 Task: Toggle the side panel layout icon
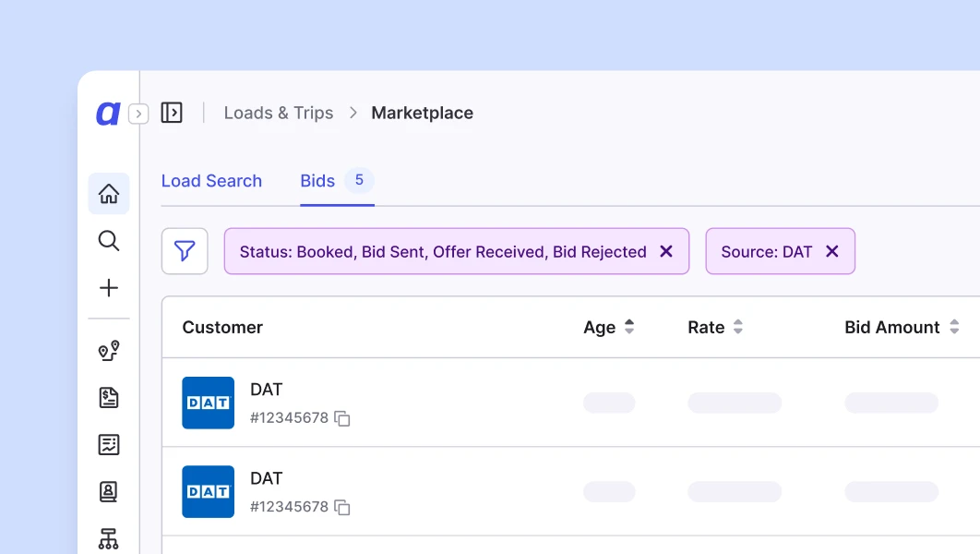(x=172, y=113)
